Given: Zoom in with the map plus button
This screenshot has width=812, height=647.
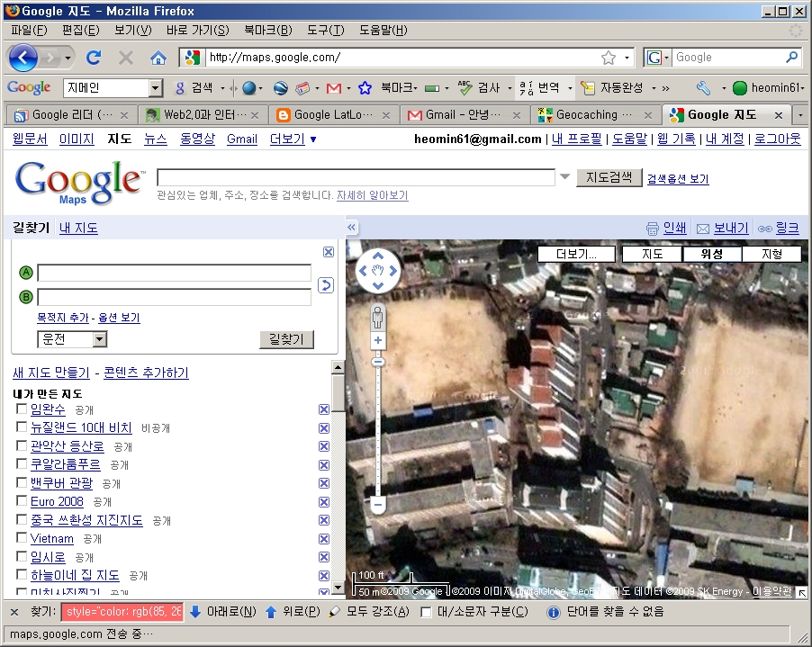Looking at the screenshot, I should (x=378, y=340).
